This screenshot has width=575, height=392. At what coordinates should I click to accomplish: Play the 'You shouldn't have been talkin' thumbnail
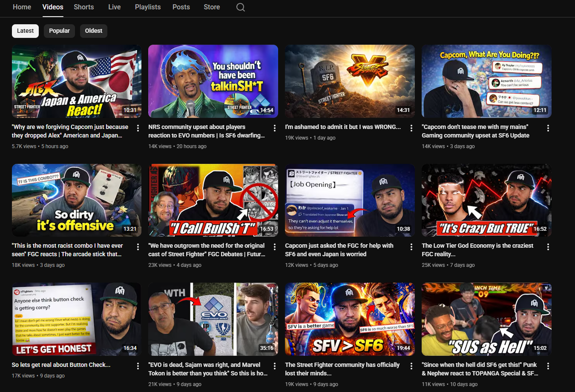pyautogui.click(x=213, y=81)
